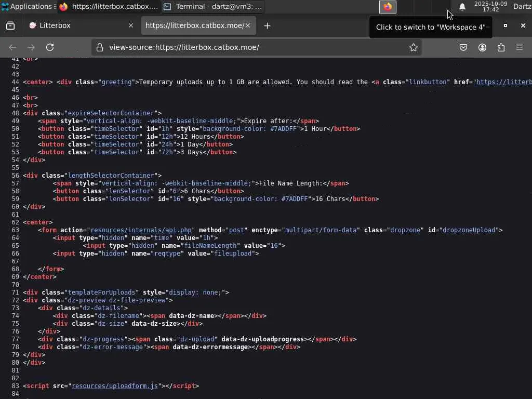Select the workspace with Firefox thumbnail
Image resolution: width=532 pixels, height=399 pixels.
[x=388, y=7]
